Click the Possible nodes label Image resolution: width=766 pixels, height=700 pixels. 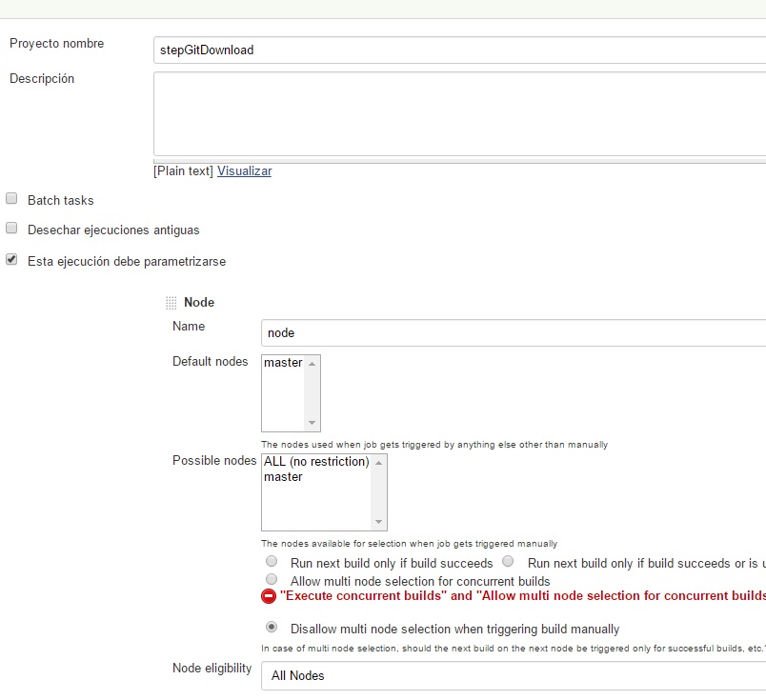pyautogui.click(x=214, y=461)
